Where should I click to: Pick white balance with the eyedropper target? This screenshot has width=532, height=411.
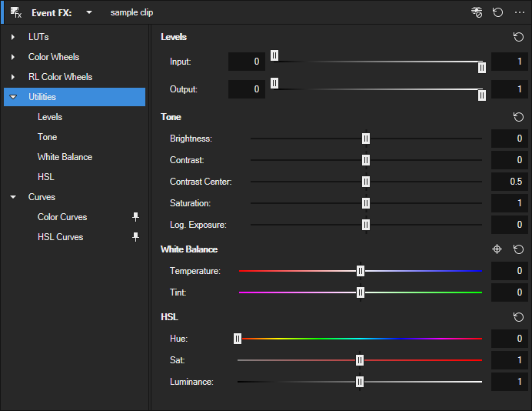(497, 249)
